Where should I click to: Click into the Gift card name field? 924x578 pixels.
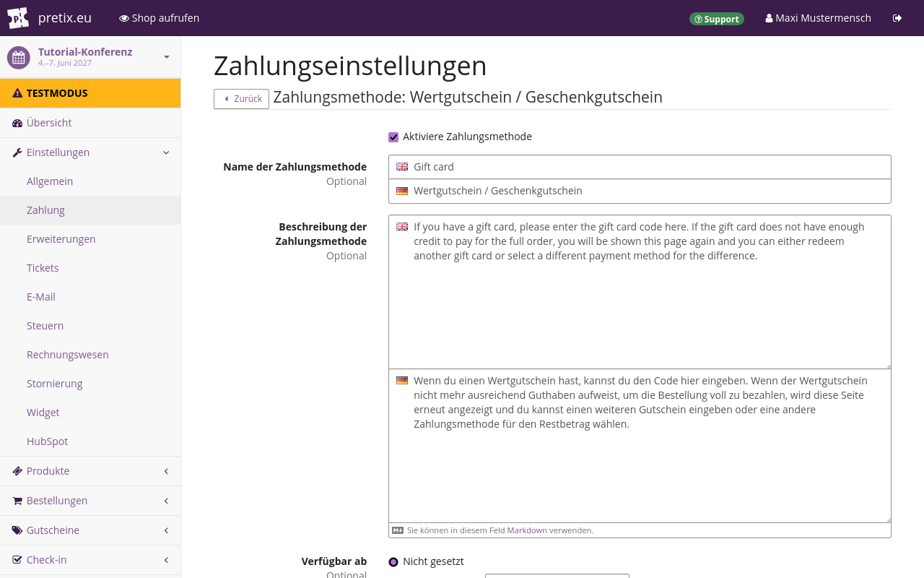tap(640, 167)
